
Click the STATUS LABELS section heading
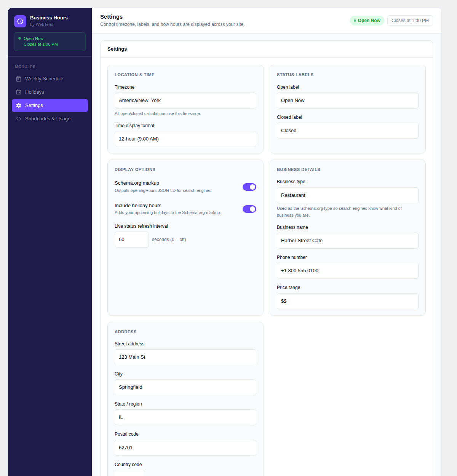click(295, 75)
